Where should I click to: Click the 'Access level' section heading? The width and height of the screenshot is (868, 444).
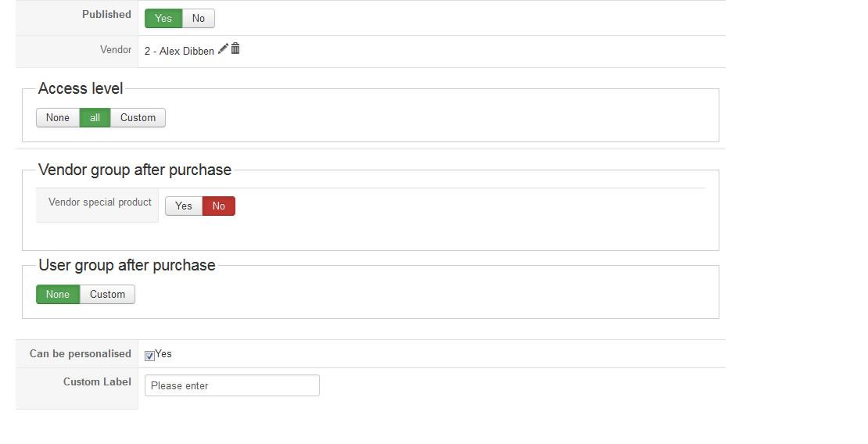tap(81, 88)
